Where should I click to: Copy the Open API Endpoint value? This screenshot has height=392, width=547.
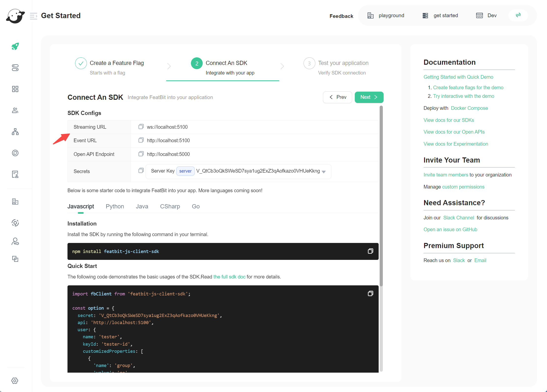[x=141, y=154]
